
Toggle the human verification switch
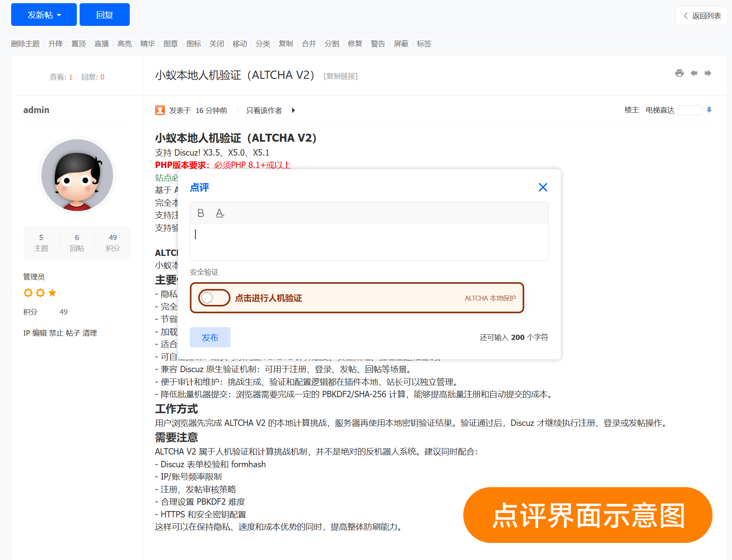click(214, 298)
